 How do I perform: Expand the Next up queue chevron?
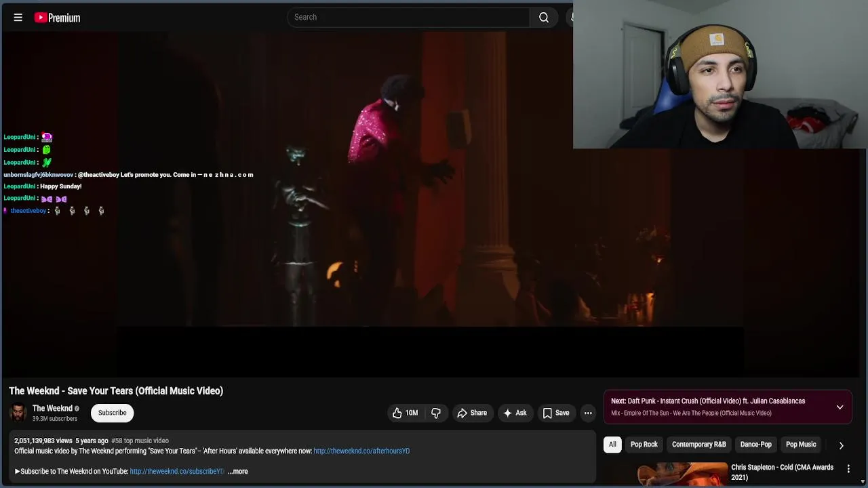tap(840, 407)
